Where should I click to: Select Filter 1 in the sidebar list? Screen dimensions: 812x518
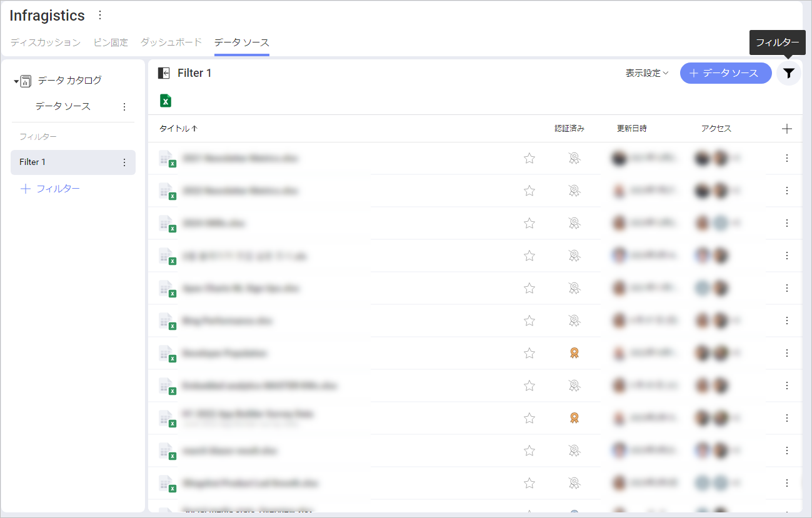click(73, 162)
